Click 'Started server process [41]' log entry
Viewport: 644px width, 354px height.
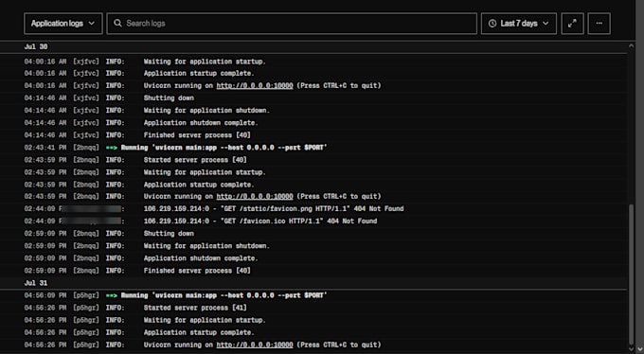tap(195, 308)
